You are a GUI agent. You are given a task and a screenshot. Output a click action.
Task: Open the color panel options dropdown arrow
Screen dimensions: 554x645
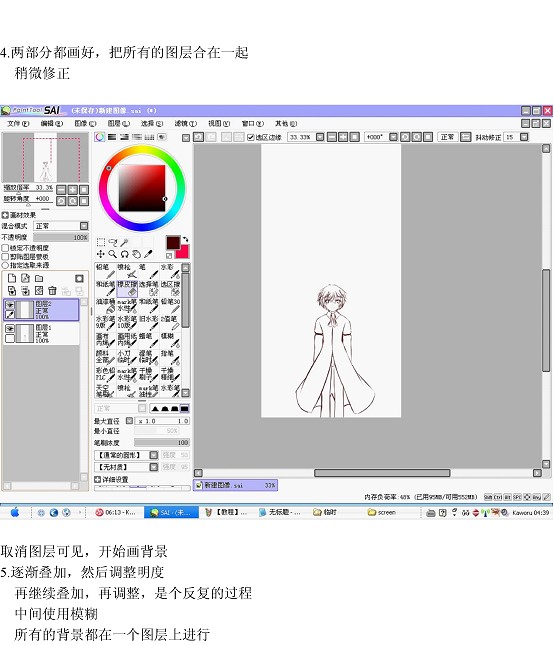(186, 138)
